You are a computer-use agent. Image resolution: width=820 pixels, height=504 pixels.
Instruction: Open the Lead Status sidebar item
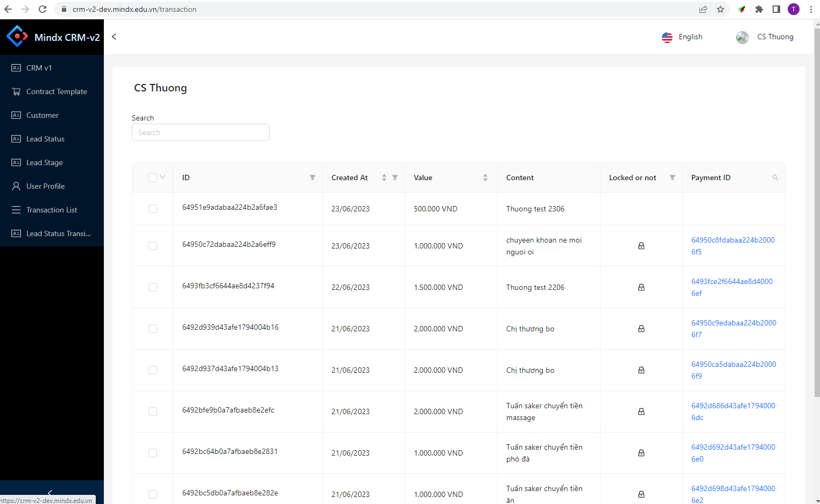click(52, 139)
